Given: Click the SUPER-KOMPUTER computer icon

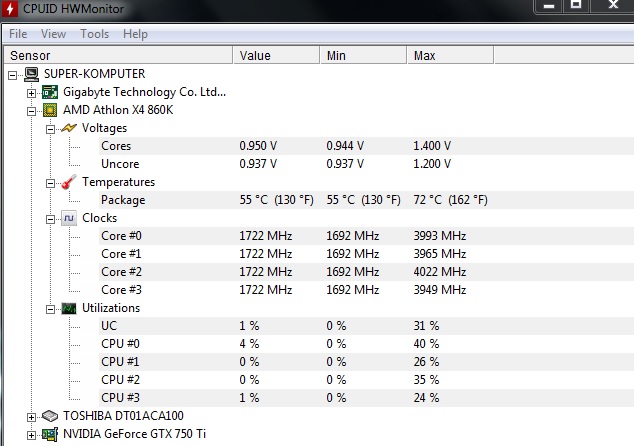Looking at the screenshot, I should point(32,74).
